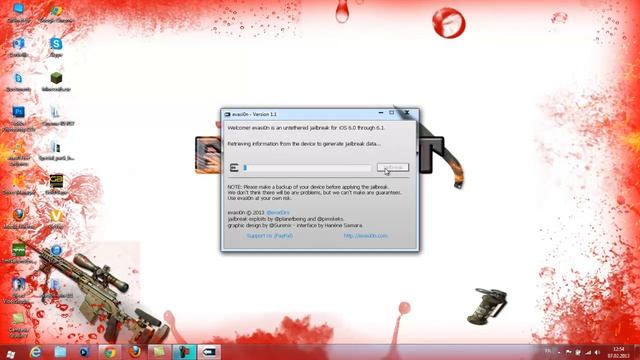This screenshot has height=360, width=640.
Task: Switch to Google Chrome in the taskbar
Action: (109, 352)
